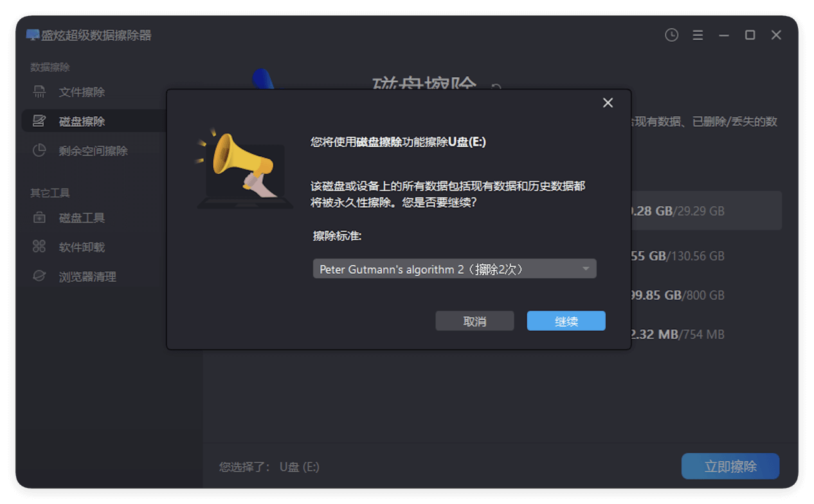Click the 磁盘擦除 disk erase icon

39,121
